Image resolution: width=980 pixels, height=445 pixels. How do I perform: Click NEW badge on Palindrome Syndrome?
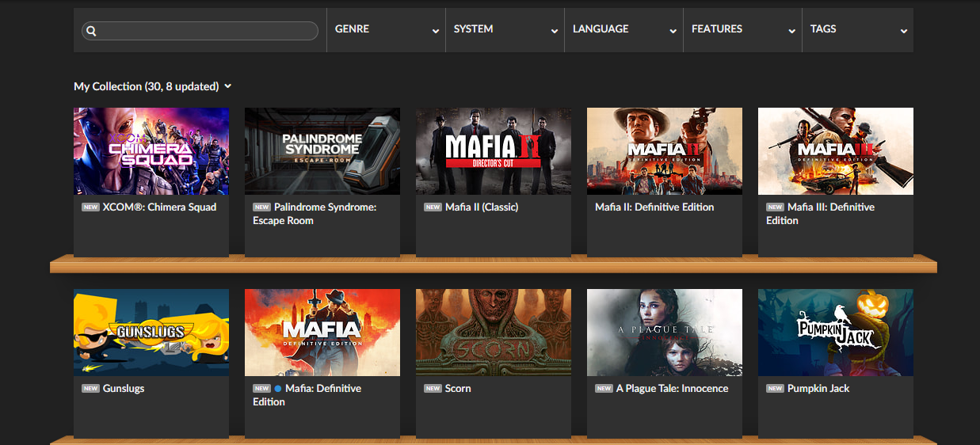click(x=261, y=207)
